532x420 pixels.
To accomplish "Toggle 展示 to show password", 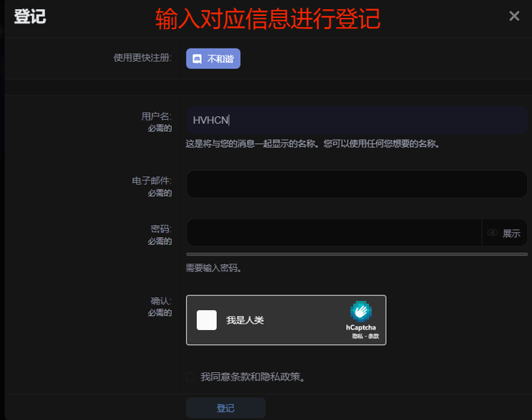I will pyautogui.click(x=511, y=233).
